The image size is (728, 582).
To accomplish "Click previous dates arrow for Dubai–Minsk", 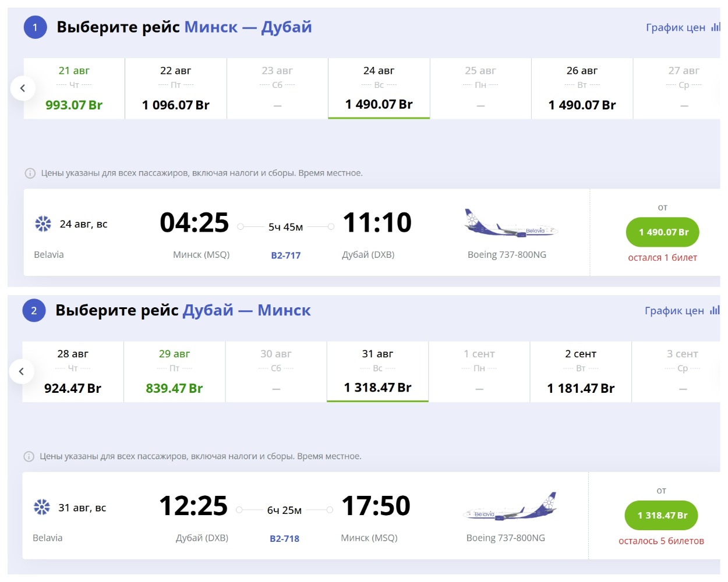I will click(x=22, y=371).
